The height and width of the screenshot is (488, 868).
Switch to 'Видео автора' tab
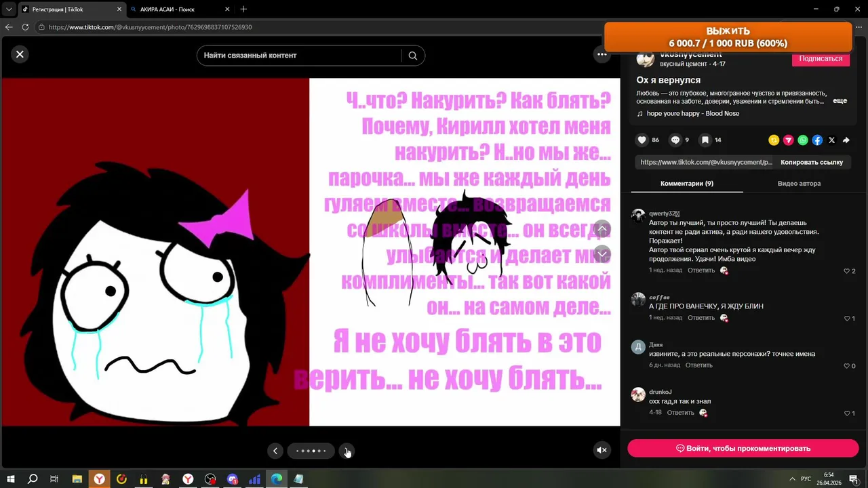click(799, 183)
